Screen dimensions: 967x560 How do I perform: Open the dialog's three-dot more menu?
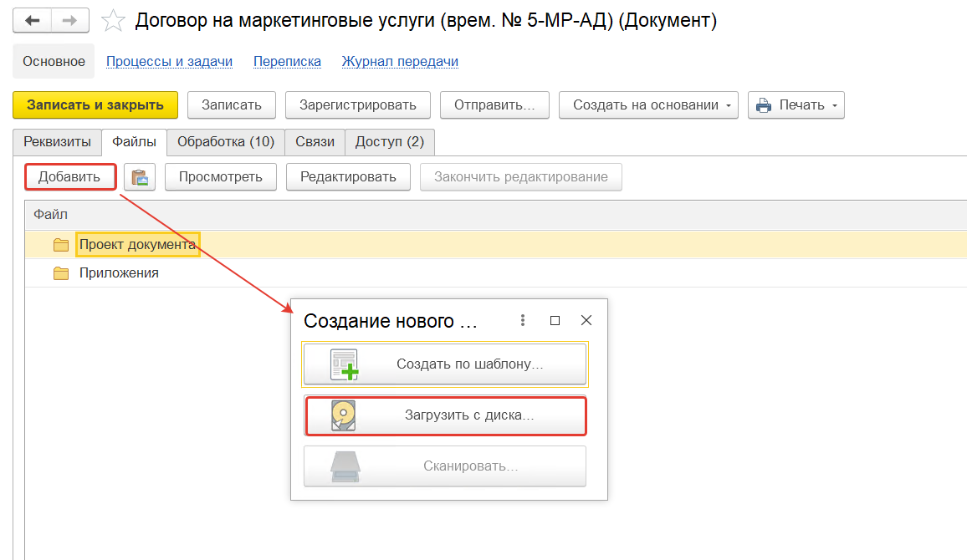(x=523, y=320)
